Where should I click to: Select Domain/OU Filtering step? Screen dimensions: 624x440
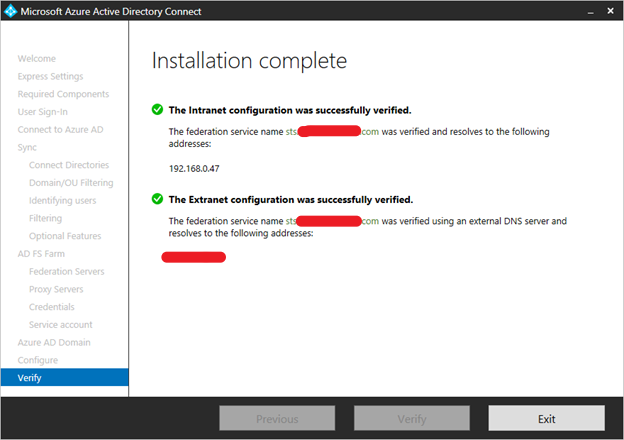71,183
